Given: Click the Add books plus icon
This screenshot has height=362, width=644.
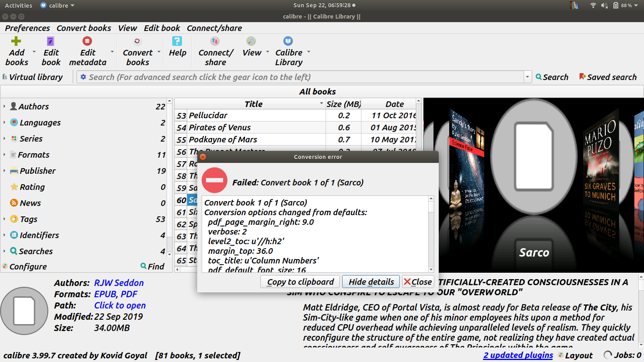Looking at the screenshot, I should (x=16, y=41).
